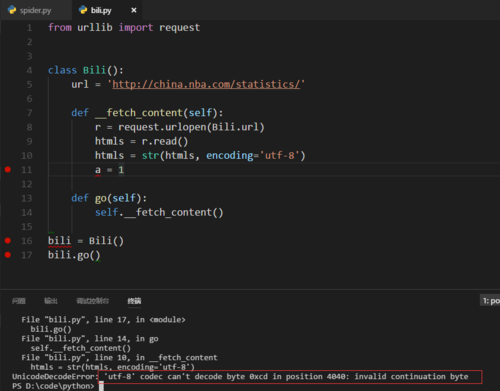Place cursor on 'from urllib import request'
The width and height of the screenshot is (500, 391).
click(x=124, y=27)
